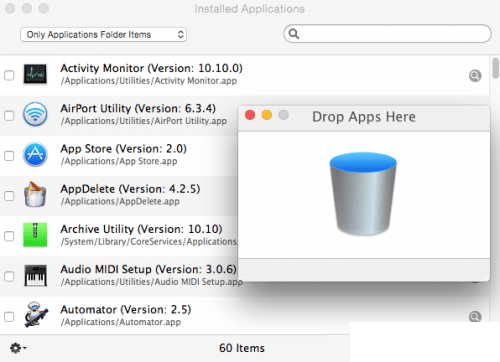Check the Automator checkbox
Viewport: 500px width, 362px height.
coord(9,317)
